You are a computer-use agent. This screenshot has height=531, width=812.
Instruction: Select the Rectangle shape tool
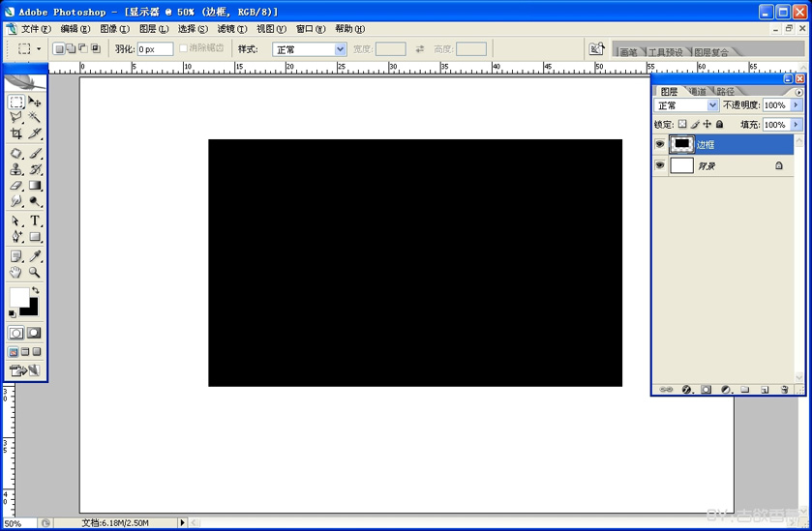(x=35, y=237)
